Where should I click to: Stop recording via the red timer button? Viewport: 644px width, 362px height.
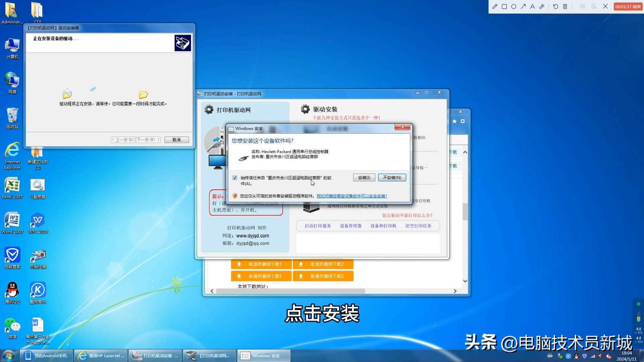[x=628, y=7]
